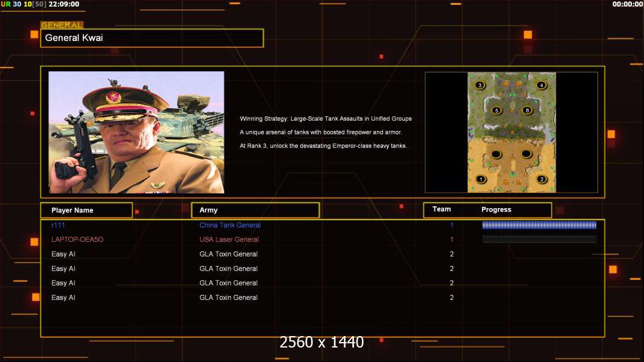Image resolution: width=644 pixels, height=362 pixels.
Task: Click the empty right start position marker
Action: 526,154
